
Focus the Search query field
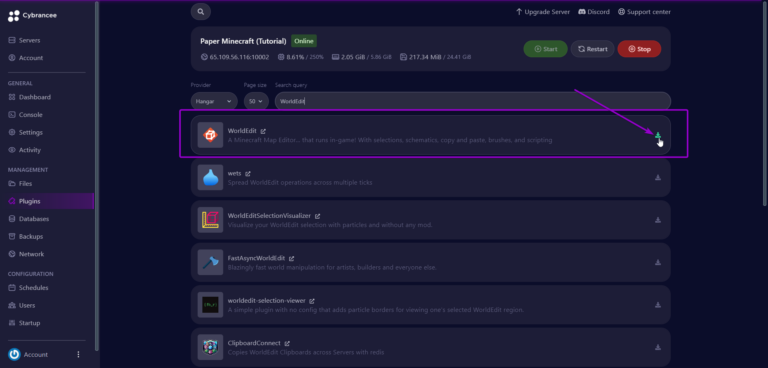tap(473, 101)
